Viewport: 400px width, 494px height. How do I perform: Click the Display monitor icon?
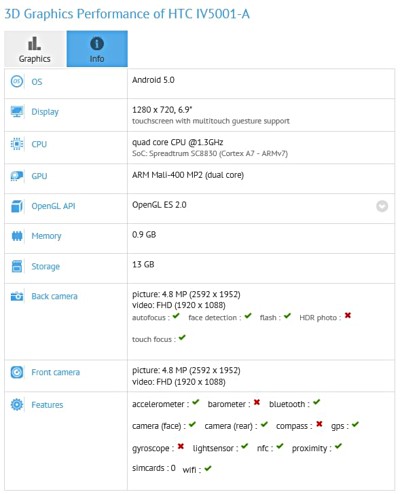[x=17, y=111]
